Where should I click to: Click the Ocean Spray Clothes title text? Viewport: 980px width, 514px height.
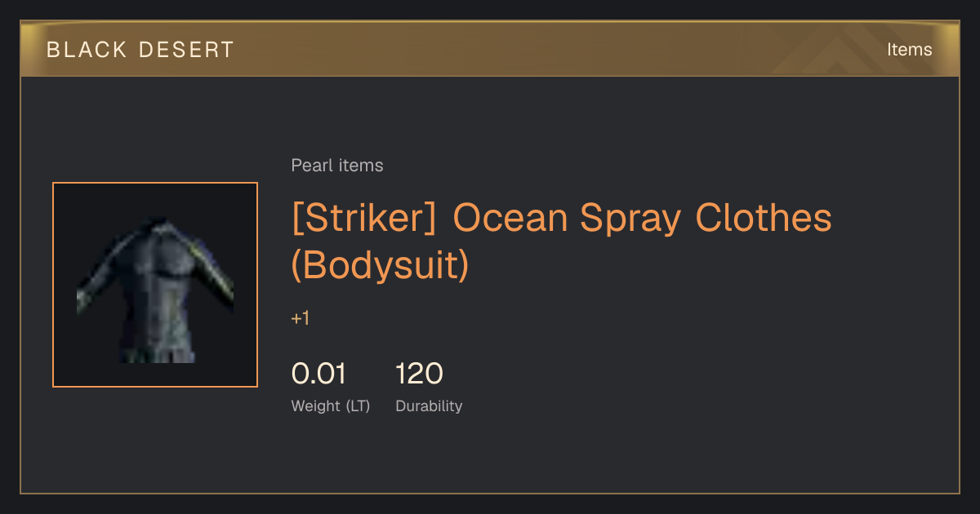click(x=642, y=219)
